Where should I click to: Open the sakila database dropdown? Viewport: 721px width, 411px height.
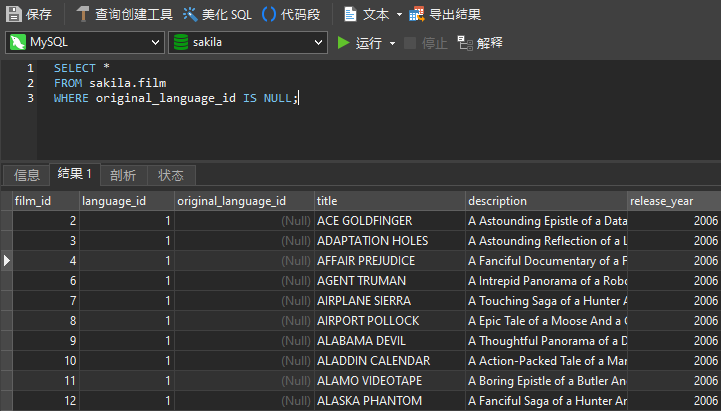coord(248,42)
